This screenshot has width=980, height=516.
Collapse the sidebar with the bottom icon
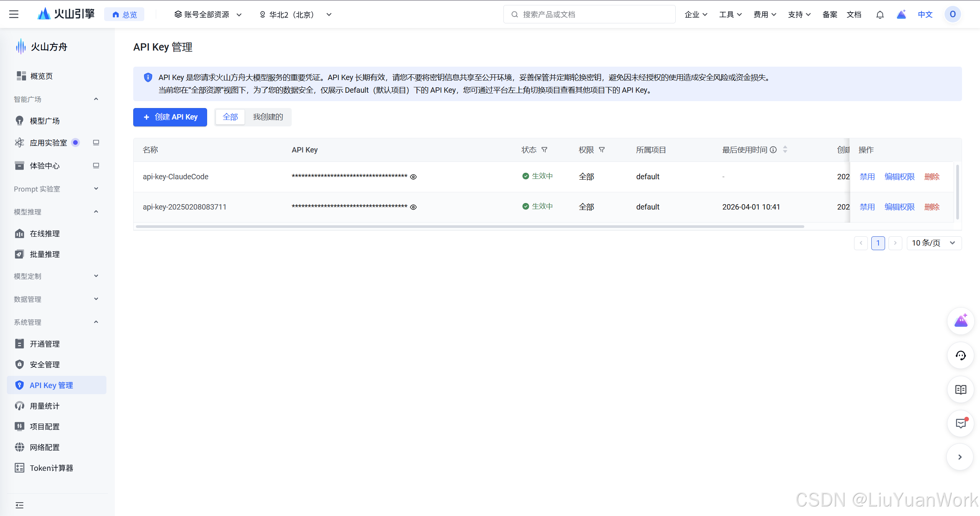coord(20,505)
